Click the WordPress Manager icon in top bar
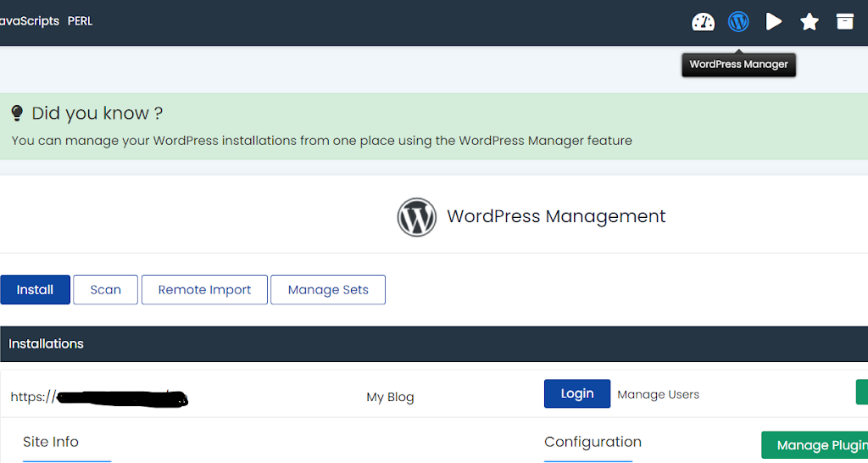The width and height of the screenshot is (868, 463). click(738, 22)
